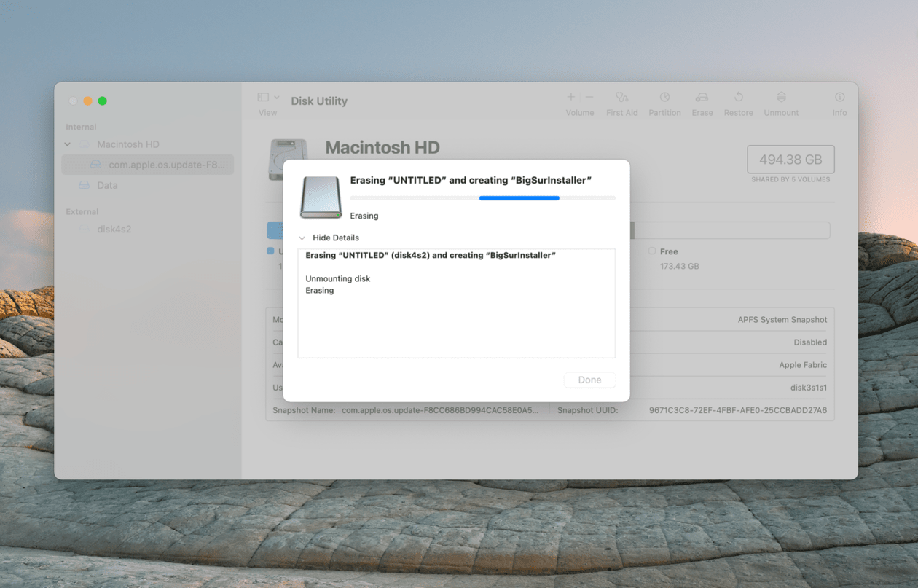
Task: Open the View dropdown chevron
Action: [x=277, y=98]
